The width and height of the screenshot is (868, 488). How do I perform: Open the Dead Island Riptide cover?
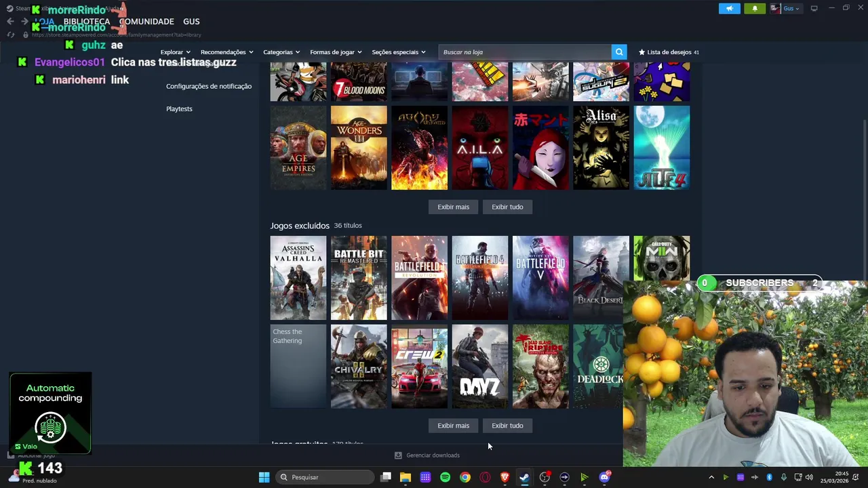tap(540, 366)
